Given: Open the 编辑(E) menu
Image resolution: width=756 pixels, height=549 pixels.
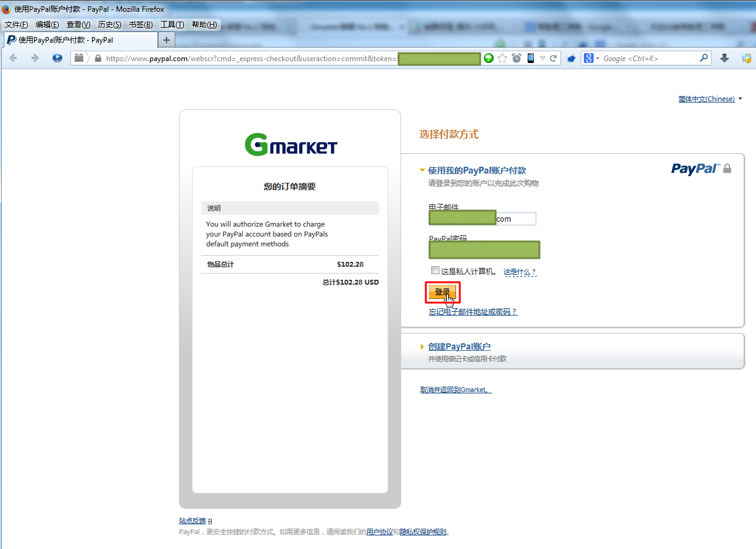Looking at the screenshot, I should tap(48, 25).
